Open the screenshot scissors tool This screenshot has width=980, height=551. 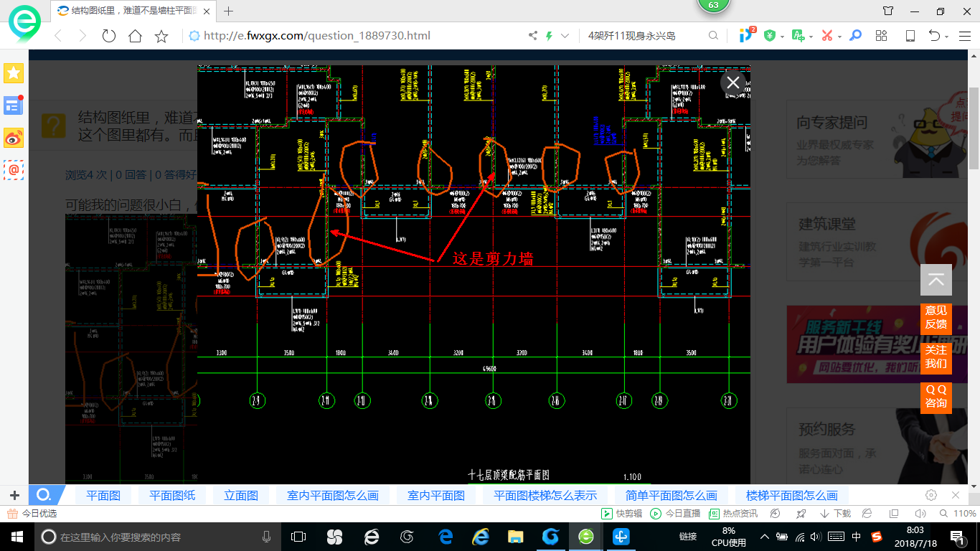pos(826,36)
